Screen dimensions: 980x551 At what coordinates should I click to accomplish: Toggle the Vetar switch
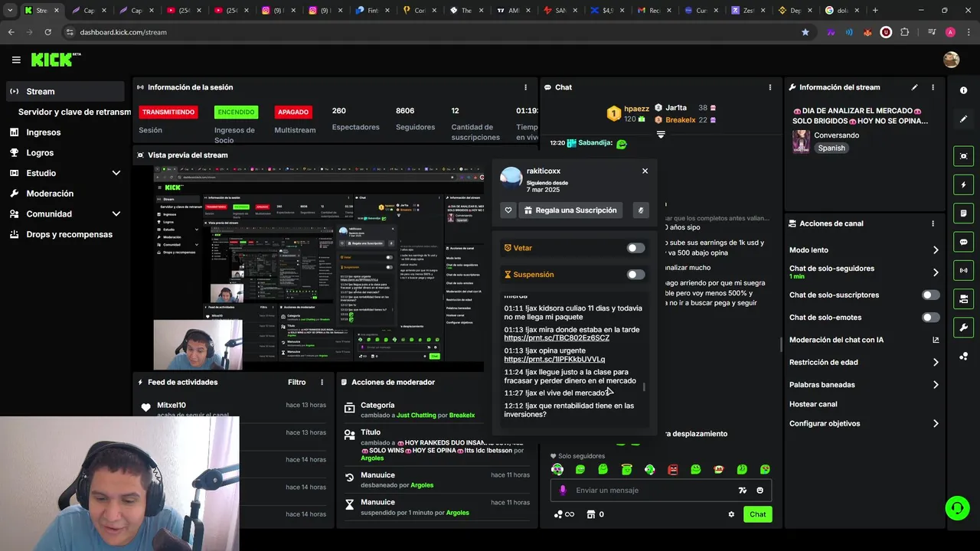635,248
